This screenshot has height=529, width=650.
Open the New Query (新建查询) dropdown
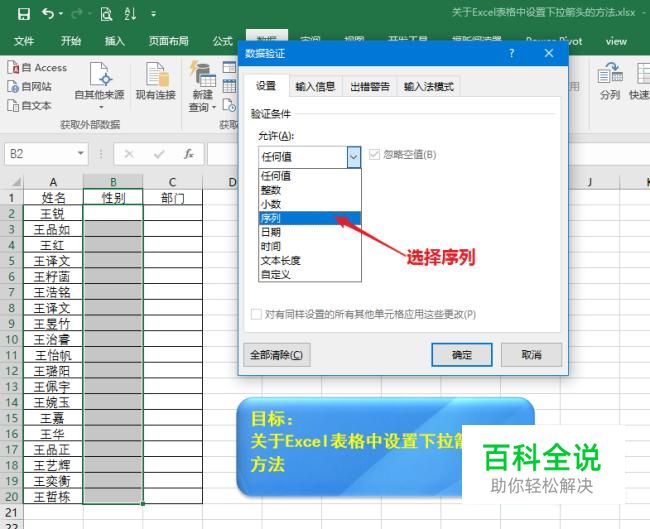[202, 87]
